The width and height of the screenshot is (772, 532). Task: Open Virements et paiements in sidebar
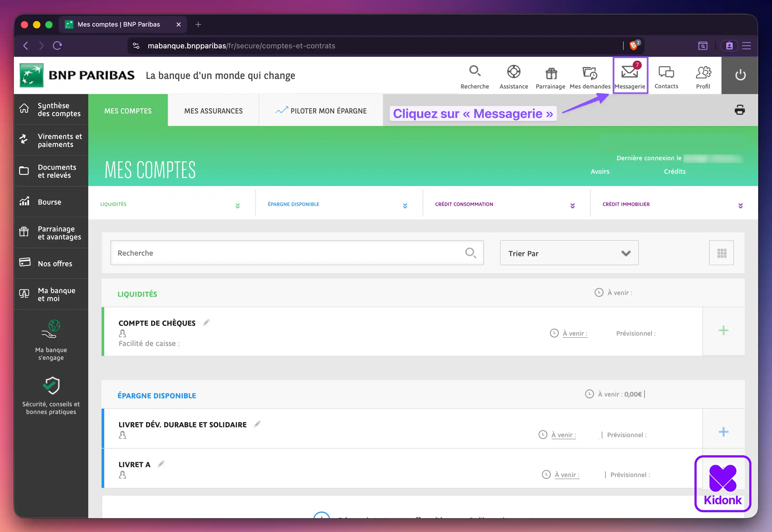[51, 140]
